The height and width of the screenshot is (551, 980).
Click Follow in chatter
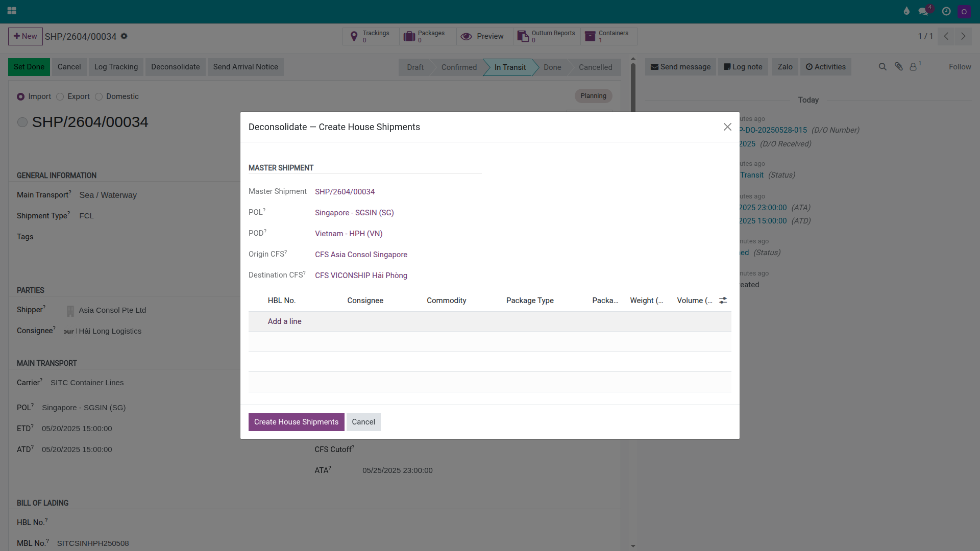(960, 67)
